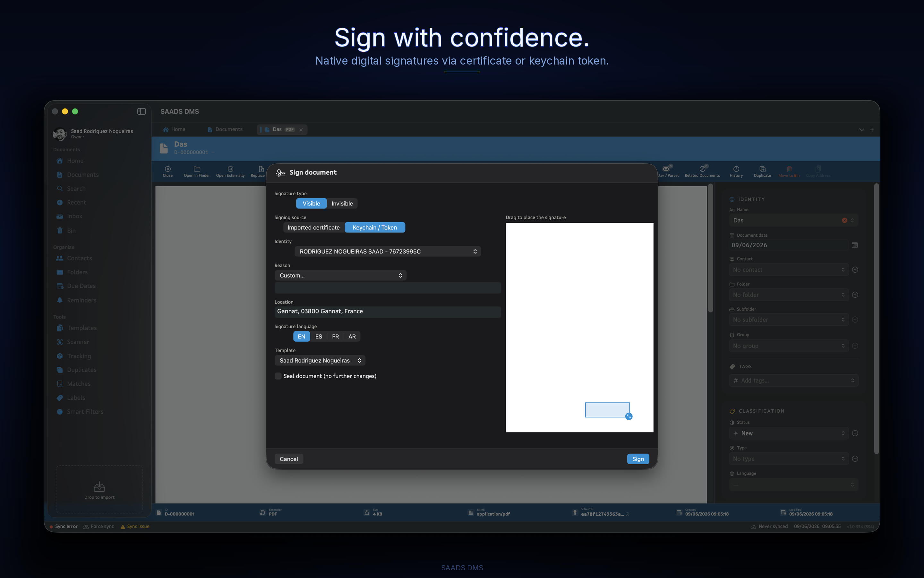924x578 pixels.
Task: Choose Imported certificate signing source
Action: 313,227
